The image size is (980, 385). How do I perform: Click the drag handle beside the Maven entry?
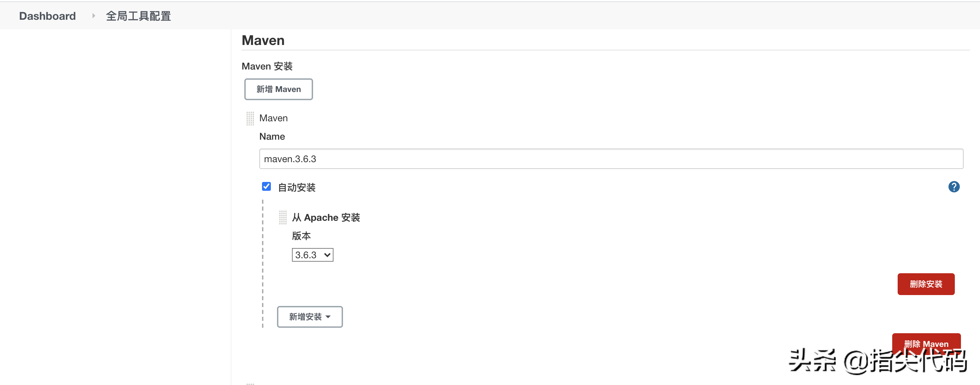pyautogui.click(x=249, y=119)
